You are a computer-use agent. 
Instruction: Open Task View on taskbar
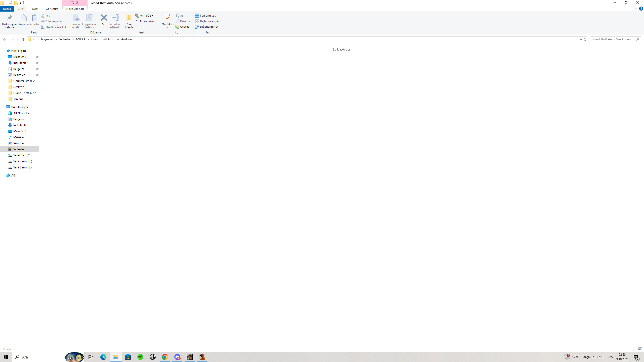coord(91,357)
